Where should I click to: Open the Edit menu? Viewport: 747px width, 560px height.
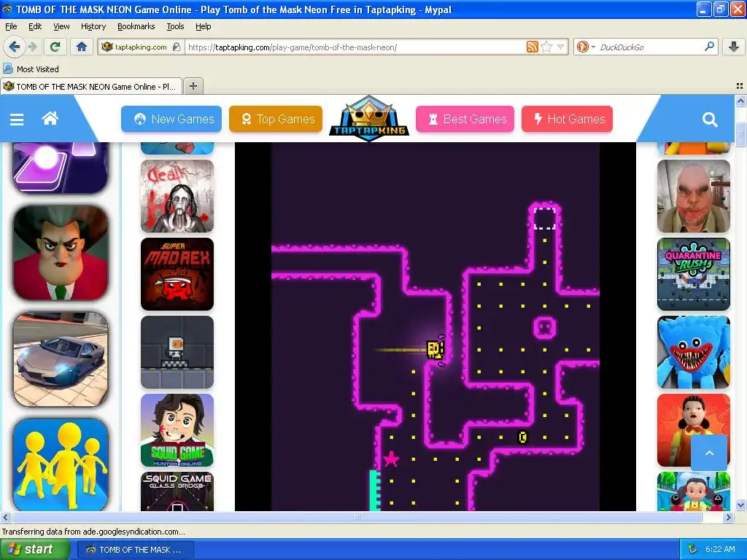point(35,26)
